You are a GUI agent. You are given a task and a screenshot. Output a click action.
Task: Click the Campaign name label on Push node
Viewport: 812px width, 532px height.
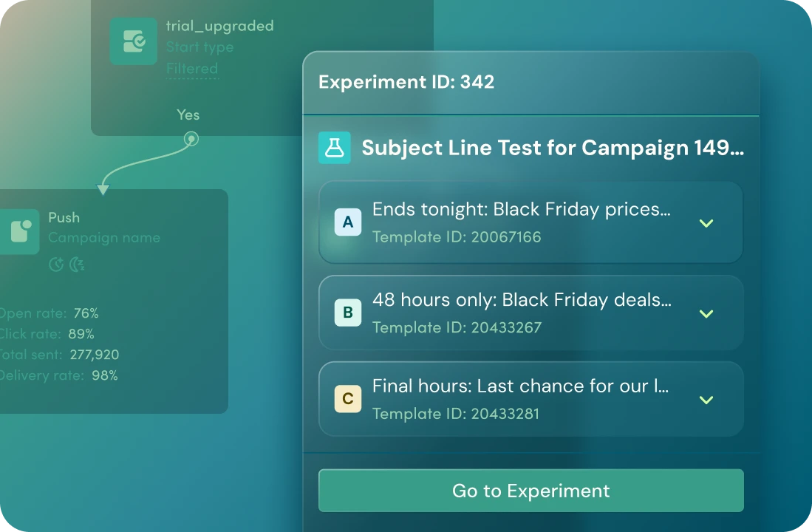(x=104, y=238)
